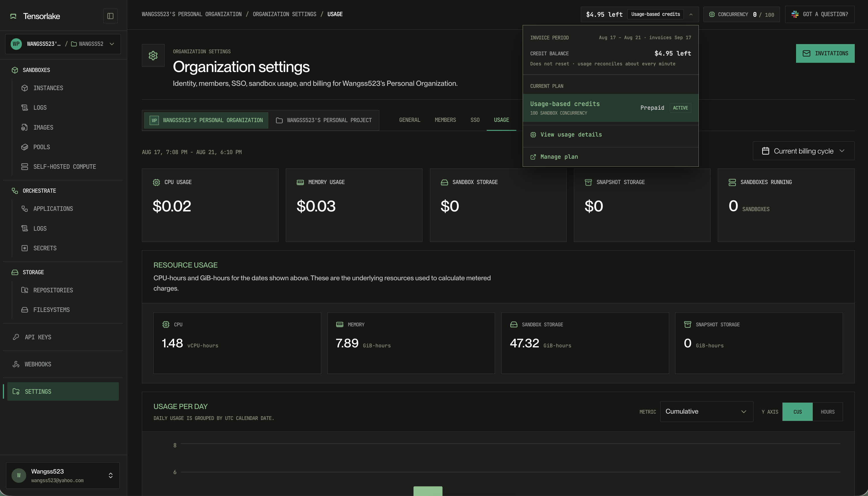
Task: Collapse the credits dropdown with the chevron
Action: tap(691, 14)
